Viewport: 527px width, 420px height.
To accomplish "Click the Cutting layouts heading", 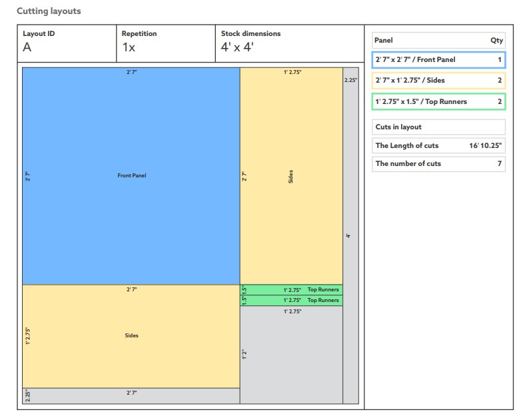I will 49,11.
